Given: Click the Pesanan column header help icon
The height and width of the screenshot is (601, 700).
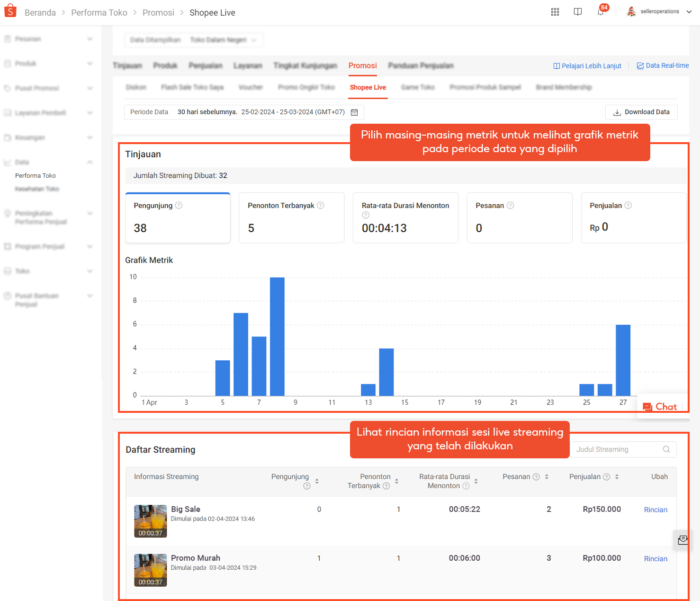Looking at the screenshot, I should 536,477.
